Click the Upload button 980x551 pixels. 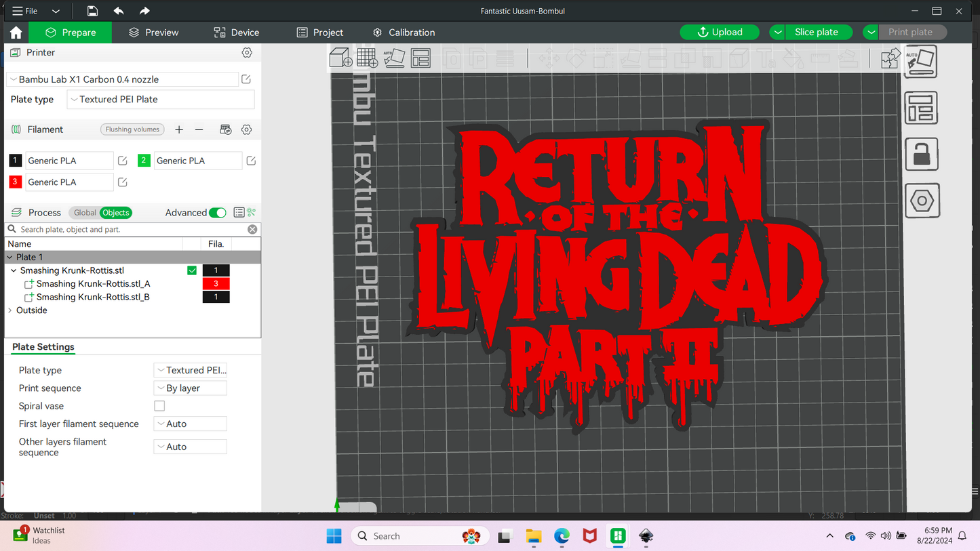720,33
